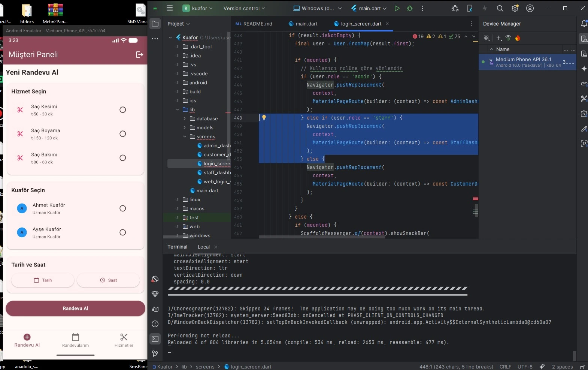Viewport: 588px width, 370px height.
Task: Open the Problems tool window icon
Action: [155, 324]
